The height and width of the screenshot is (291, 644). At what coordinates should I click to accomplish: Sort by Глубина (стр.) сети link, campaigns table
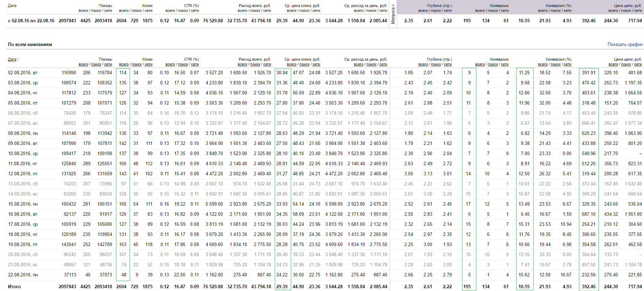[x=448, y=64]
